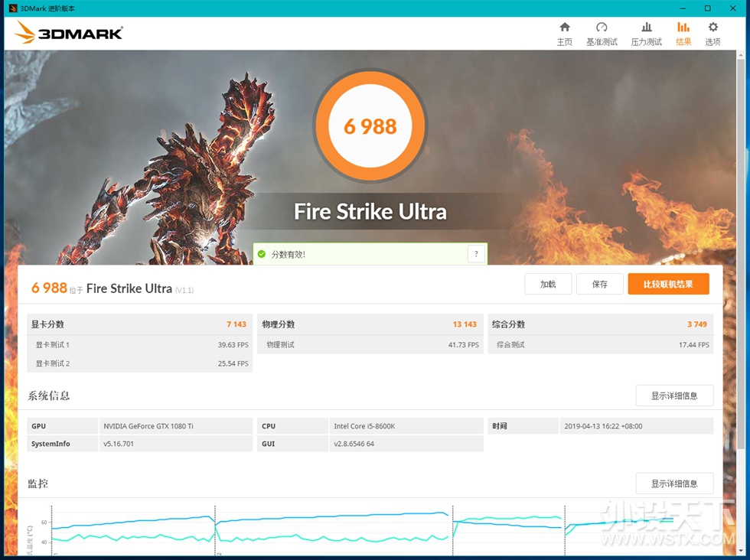Image resolution: width=750 pixels, height=560 pixels.
Task: Click the green valid-score checkmark icon
Action: click(x=262, y=254)
